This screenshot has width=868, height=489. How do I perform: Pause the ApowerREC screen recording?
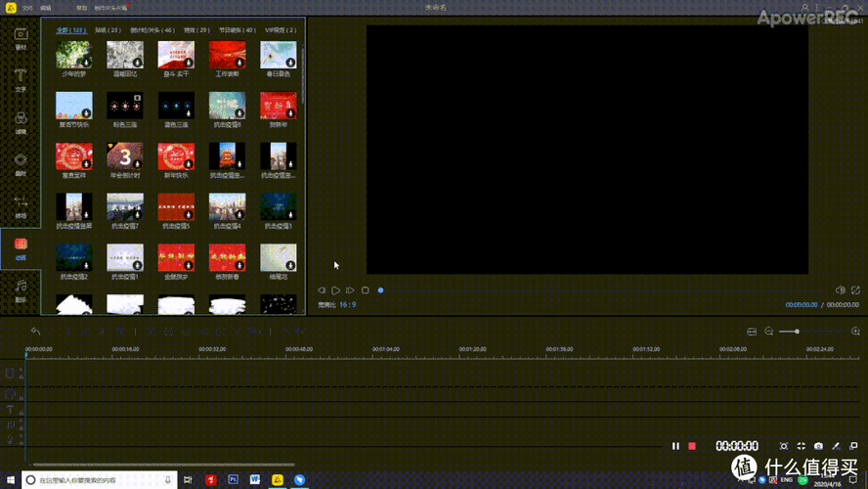(x=675, y=446)
